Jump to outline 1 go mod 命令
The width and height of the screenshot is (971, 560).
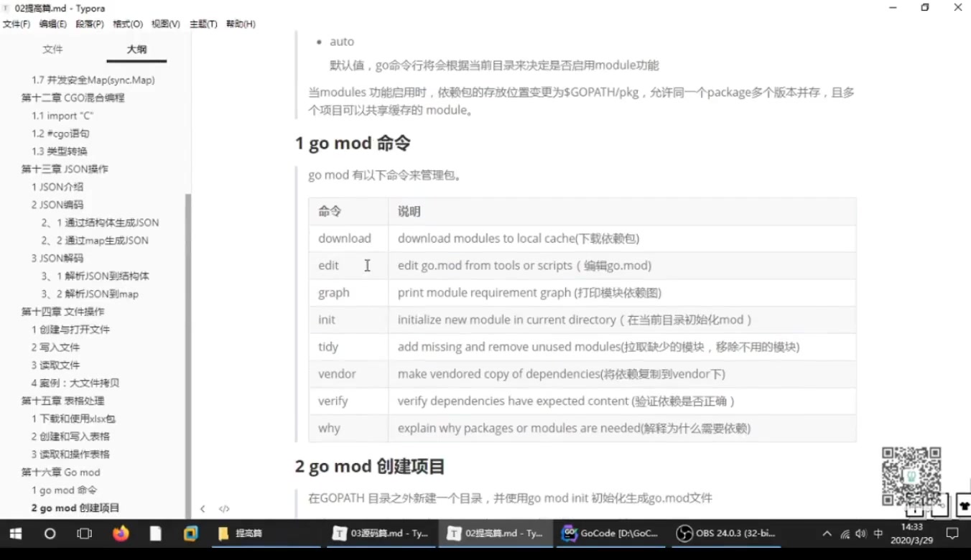tap(64, 490)
